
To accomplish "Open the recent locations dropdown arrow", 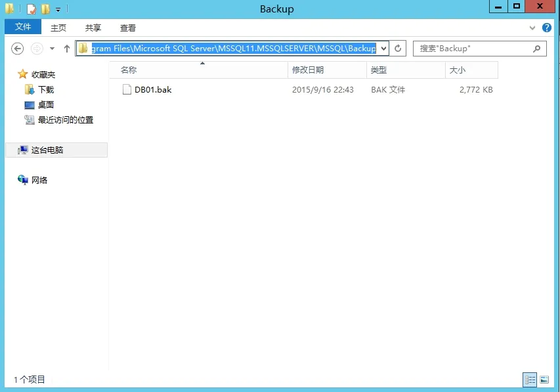I will tap(52, 48).
